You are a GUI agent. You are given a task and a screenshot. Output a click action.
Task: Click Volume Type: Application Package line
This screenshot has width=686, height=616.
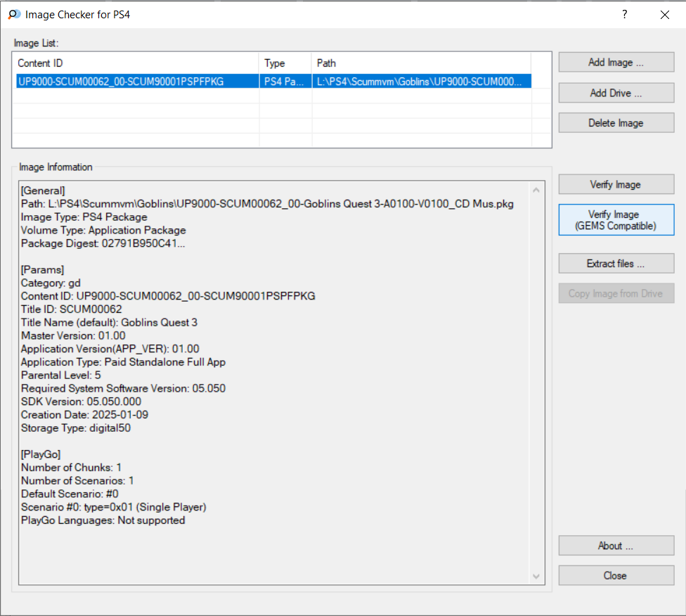(x=103, y=230)
